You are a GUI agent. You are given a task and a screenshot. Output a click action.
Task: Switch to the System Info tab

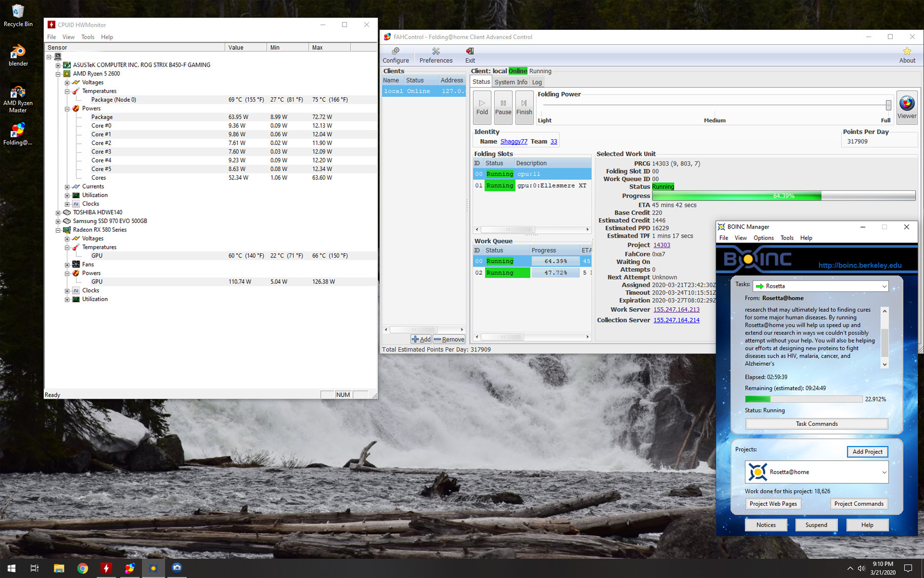(x=511, y=82)
